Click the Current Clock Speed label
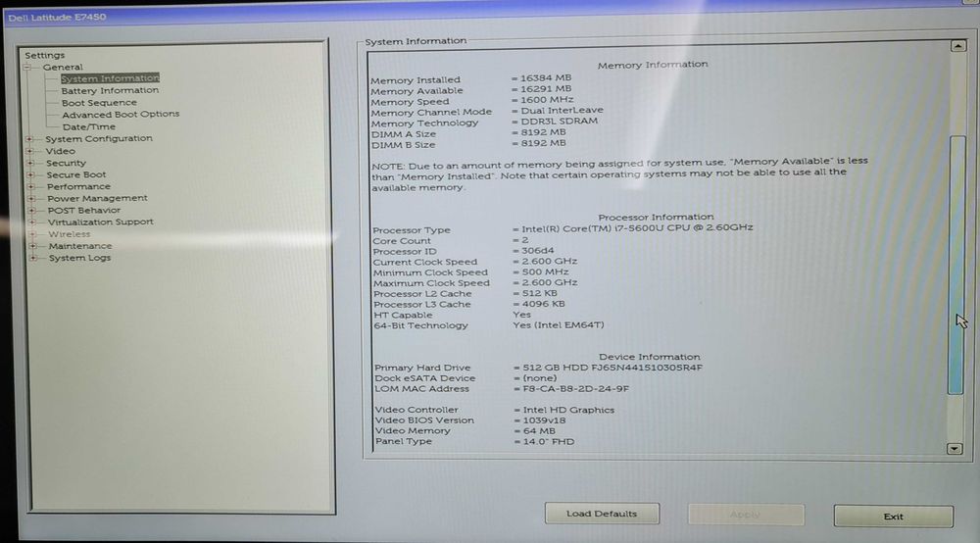The height and width of the screenshot is (543, 980). tap(425, 262)
